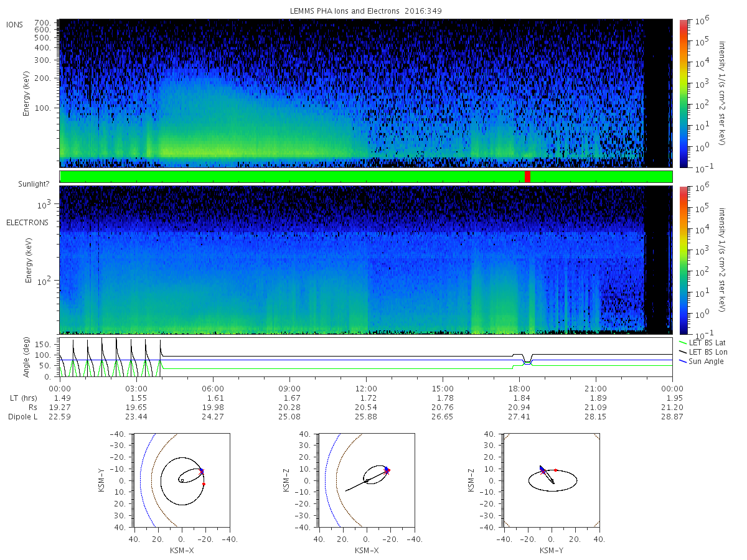Screen dimensions: 747x560
Task: Select the Rs value 19.27
Action: [60, 407]
